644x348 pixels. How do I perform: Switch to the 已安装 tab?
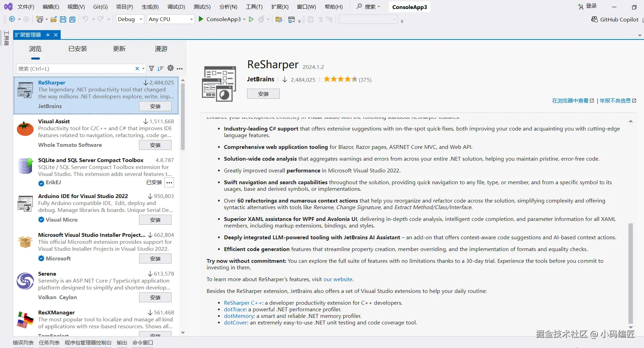coord(78,49)
